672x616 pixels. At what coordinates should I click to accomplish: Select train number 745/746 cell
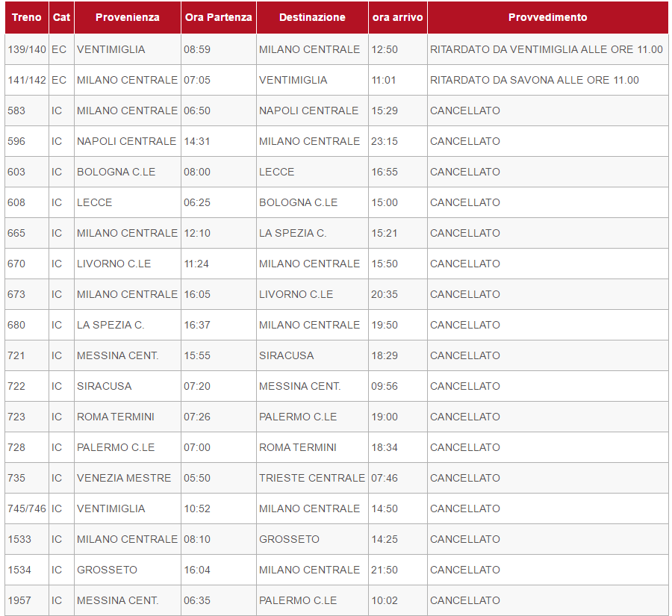pos(27,508)
